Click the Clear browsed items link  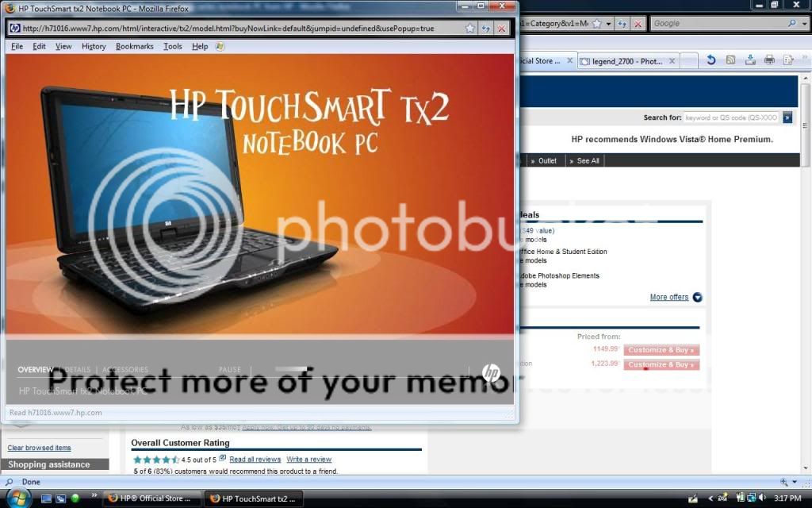coord(40,448)
